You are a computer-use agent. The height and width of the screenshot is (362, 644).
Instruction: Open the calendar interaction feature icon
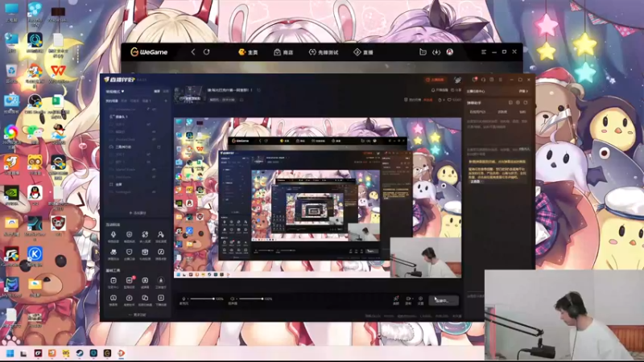click(x=145, y=253)
